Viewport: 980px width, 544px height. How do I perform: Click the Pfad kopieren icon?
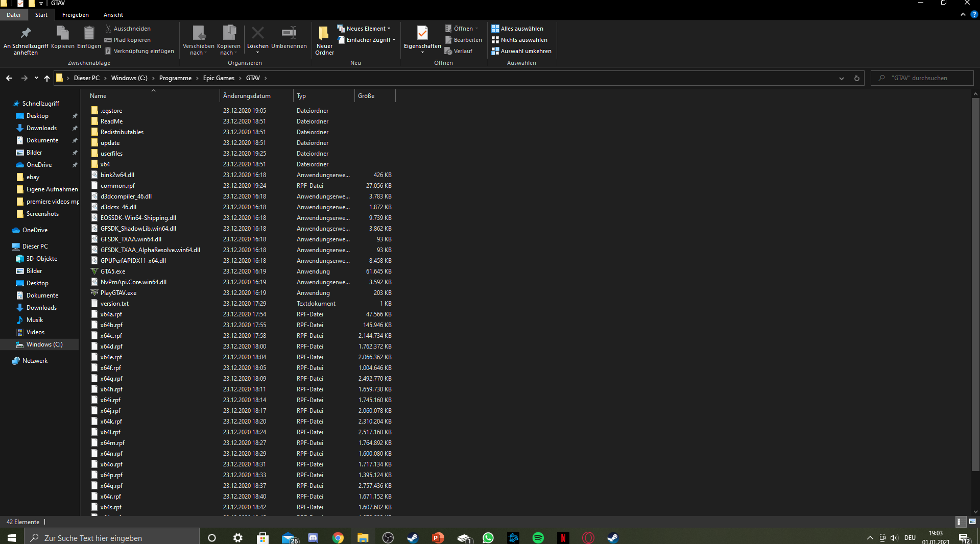click(x=108, y=40)
